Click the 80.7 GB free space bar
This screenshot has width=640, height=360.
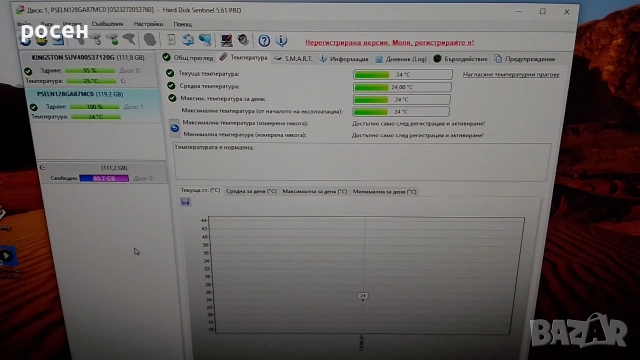click(x=104, y=178)
